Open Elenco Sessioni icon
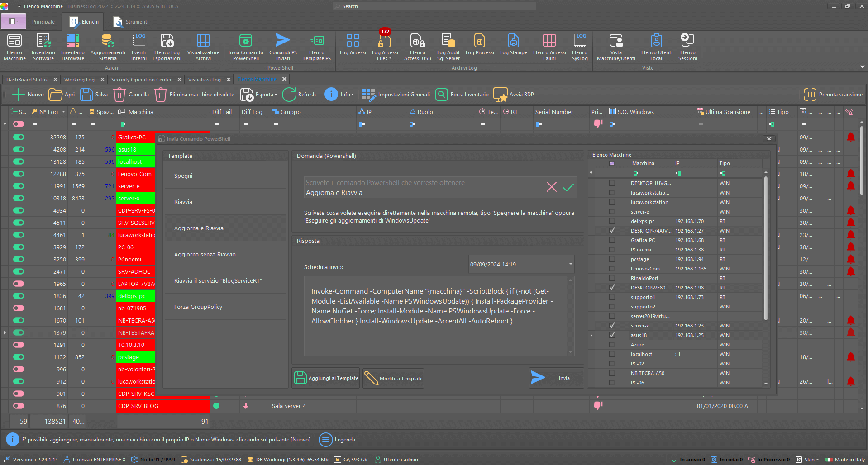868x465 pixels. [x=687, y=47]
